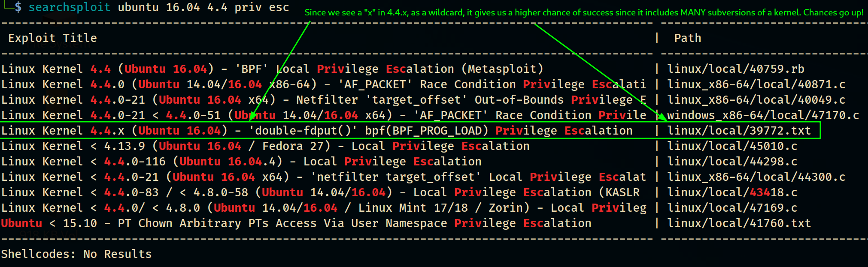Click the 4.4.0-21 < 4.4.0-51 'AF_PACKET' row title
868x267 pixels.
[x=323, y=115]
